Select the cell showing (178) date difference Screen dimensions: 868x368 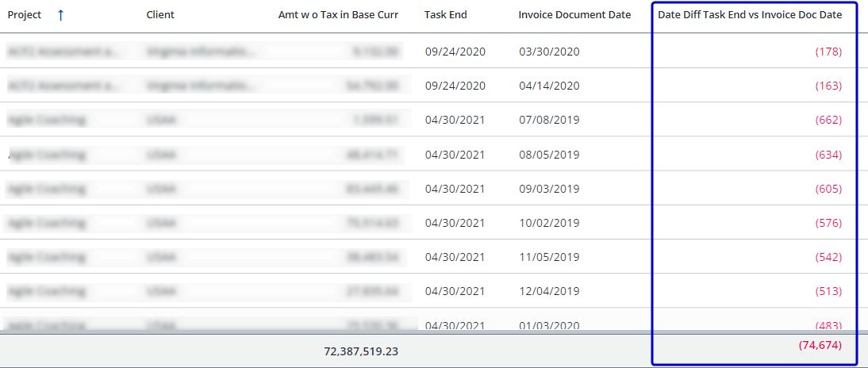(x=828, y=52)
